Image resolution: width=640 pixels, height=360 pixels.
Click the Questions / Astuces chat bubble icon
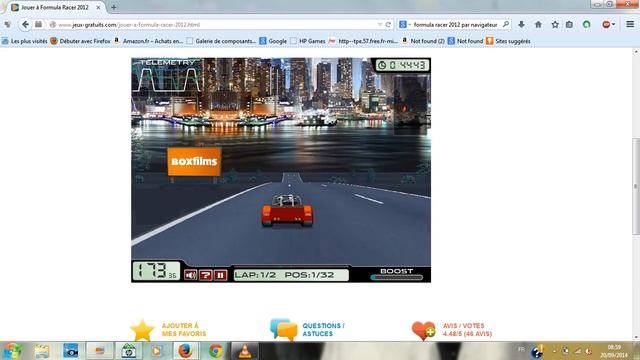284,330
